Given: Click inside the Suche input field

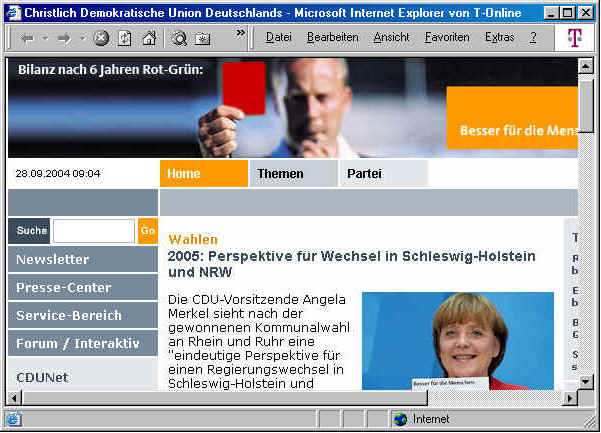Looking at the screenshot, I should click(x=94, y=231).
